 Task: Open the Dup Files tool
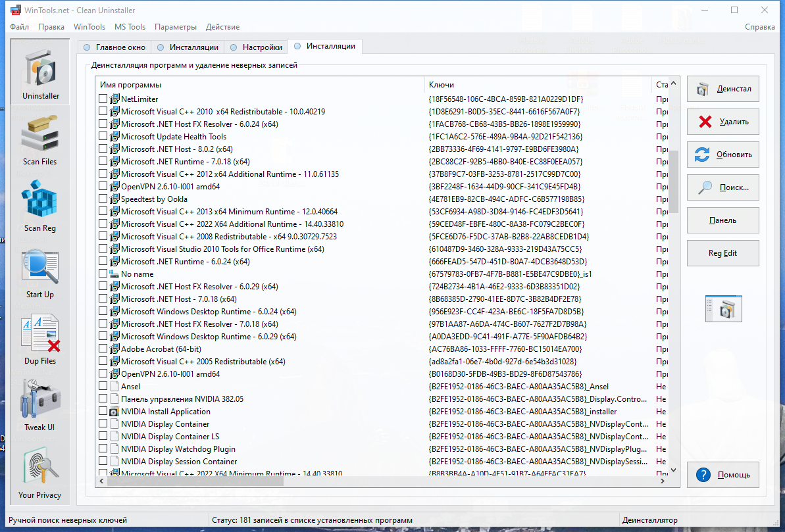[x=39, y=340]
